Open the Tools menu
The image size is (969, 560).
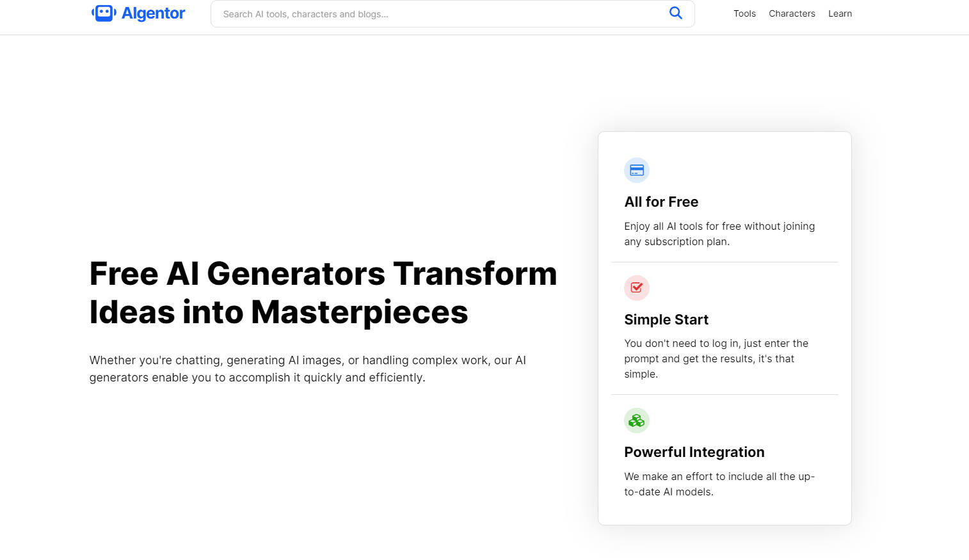coord(744,13)
